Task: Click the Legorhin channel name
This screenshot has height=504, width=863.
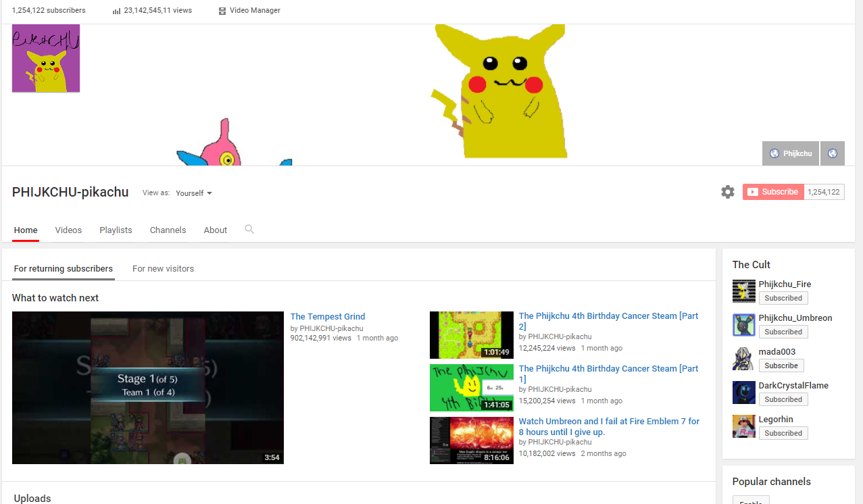Action: pos(776,420)
